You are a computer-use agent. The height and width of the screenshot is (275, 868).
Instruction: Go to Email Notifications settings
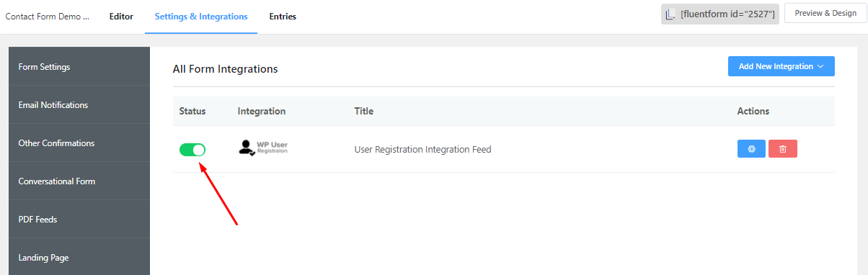click(79, 105)
